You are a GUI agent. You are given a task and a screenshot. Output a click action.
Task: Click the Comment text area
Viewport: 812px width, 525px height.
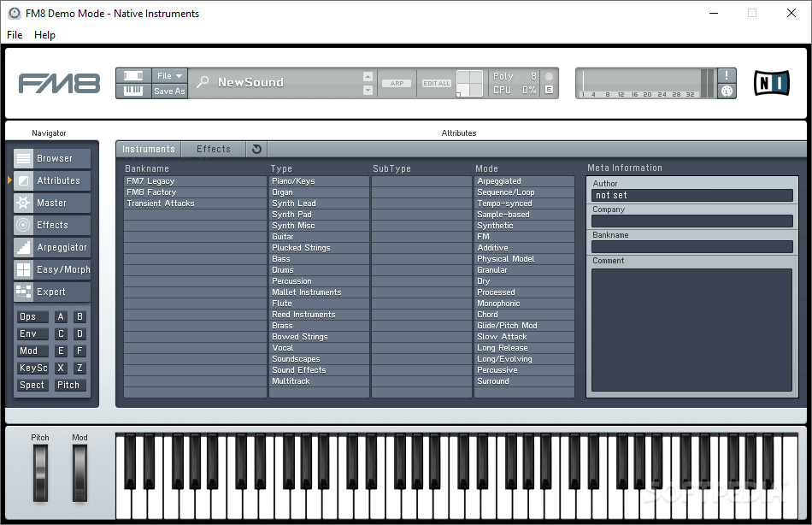point(691,329)
